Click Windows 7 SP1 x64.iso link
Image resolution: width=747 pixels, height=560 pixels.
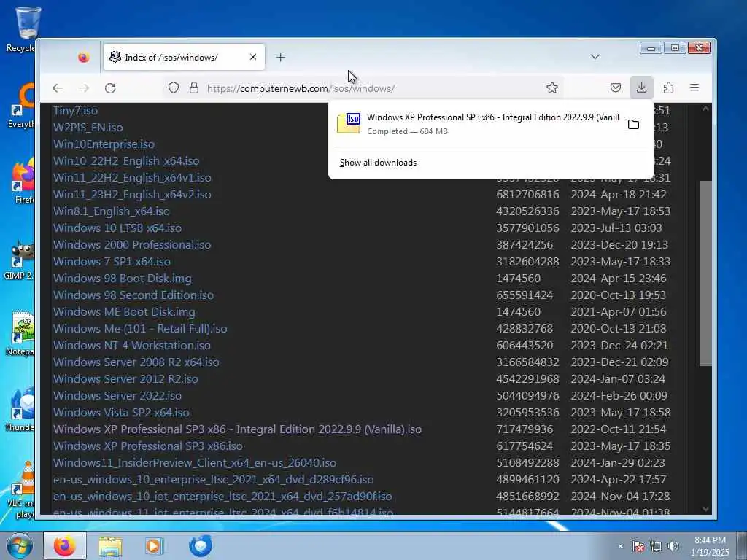coord(112,262)
